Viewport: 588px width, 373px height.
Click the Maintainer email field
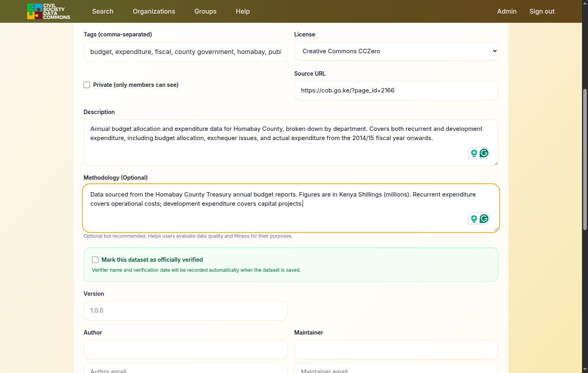coord(396,368)
